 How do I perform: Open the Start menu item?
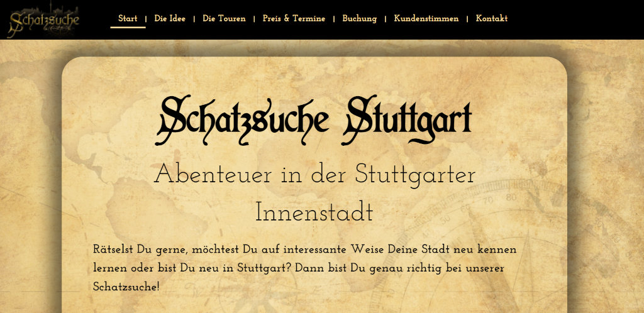click(x=128, y=18)
